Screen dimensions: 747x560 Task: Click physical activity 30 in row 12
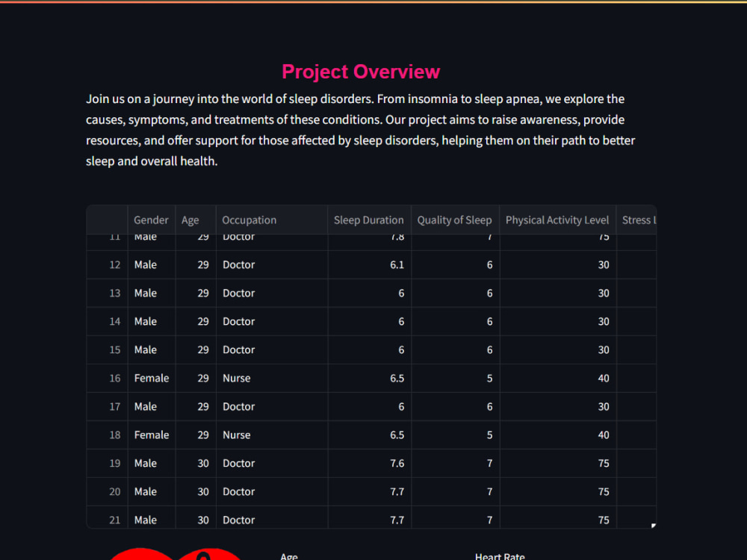(558, 265)
